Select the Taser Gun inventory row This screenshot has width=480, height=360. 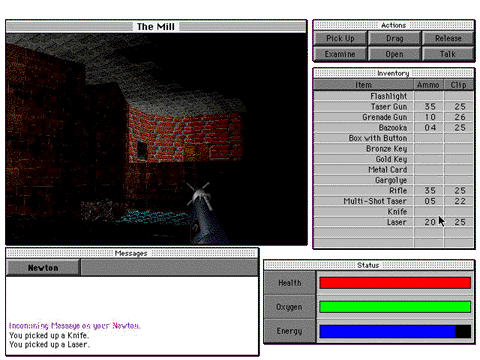(393, 107)
